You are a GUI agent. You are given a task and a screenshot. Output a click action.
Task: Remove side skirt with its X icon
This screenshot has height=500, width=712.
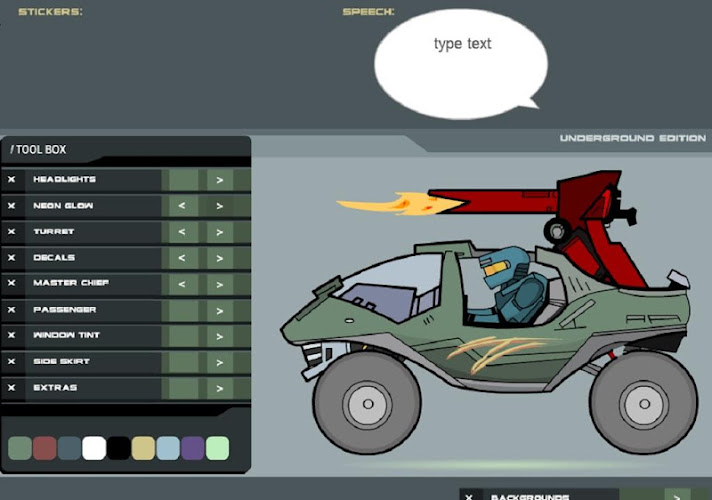click(11, 361)
